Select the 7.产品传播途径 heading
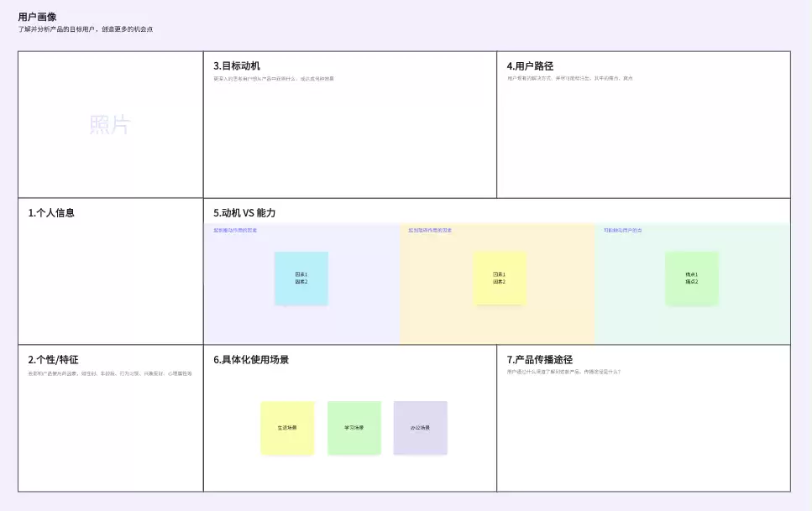812x511 pixels. (x=540, y=359)
